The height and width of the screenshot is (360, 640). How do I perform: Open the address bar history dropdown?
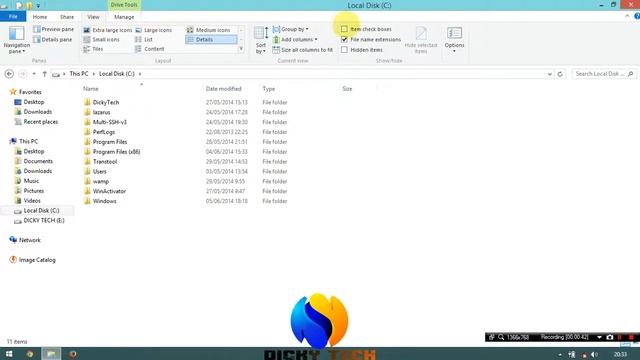[x=549, y=74]
